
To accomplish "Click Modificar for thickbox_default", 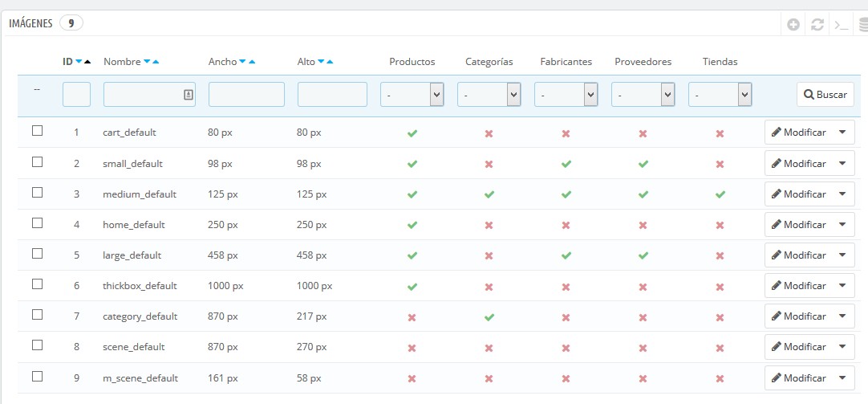I will [x=798, y=286].
